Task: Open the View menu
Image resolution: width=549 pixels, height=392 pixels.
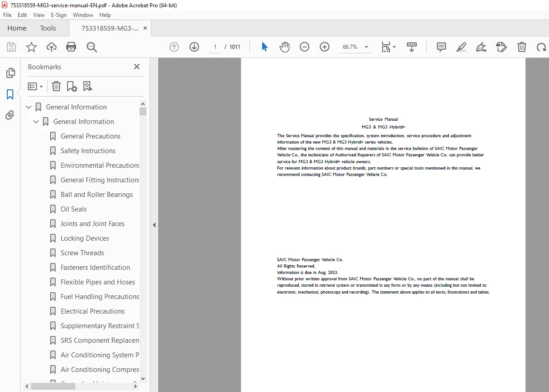Action: pos(39,15)
